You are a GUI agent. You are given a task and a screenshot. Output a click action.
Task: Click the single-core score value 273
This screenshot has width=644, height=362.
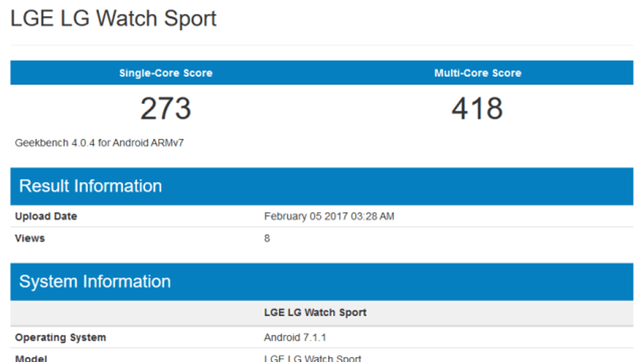tap(165, 109)
